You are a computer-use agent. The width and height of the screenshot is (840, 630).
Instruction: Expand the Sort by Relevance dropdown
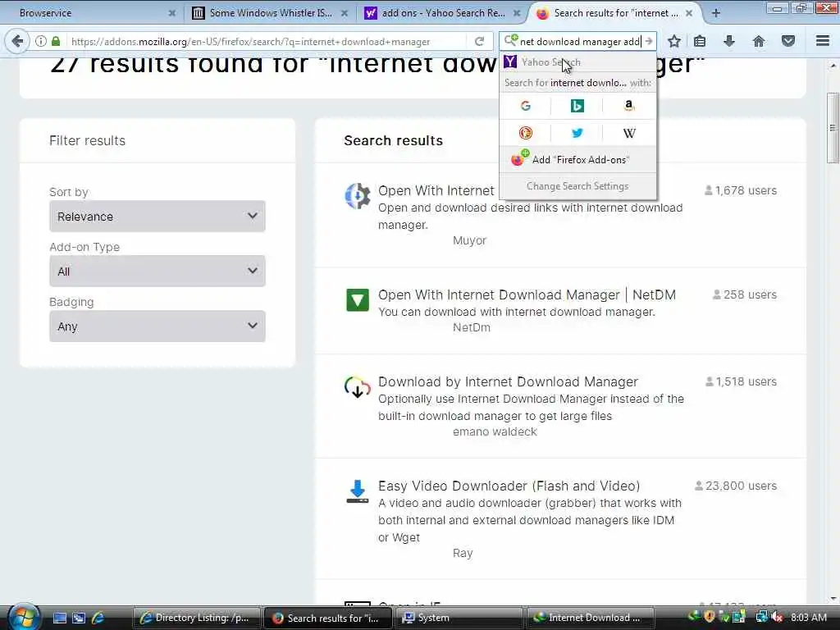(157, 217)
